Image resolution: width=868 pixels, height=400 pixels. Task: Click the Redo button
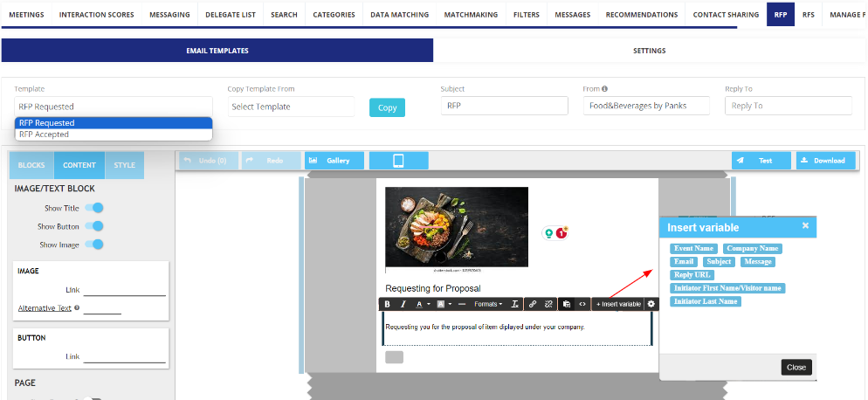[272, 161]
